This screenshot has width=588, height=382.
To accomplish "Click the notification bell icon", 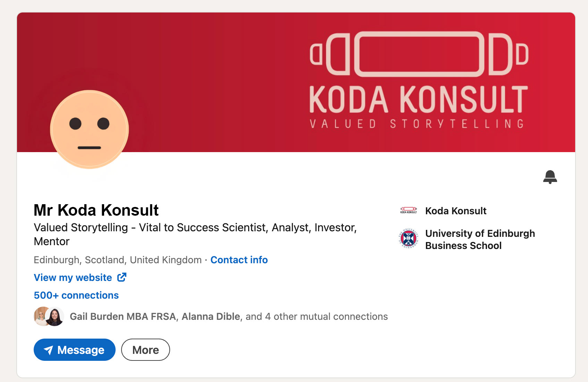I will tap(550, 177).
